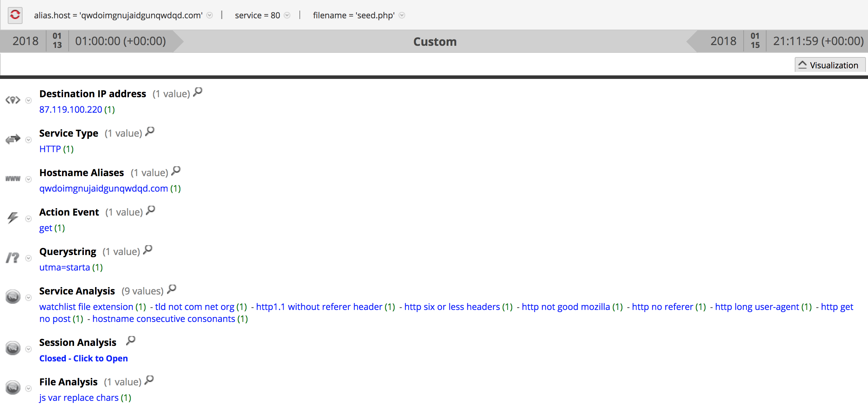This screenshot has width=868, height=410.
Task: Open the closed Session Analysis section
Action: point(83,358)
